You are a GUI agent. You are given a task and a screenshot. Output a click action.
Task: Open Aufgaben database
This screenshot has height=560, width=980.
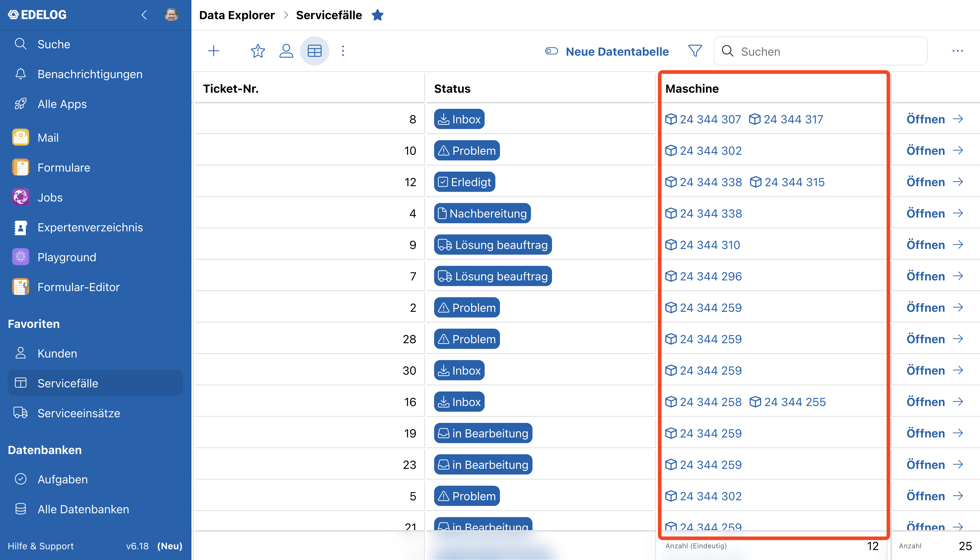95,479
